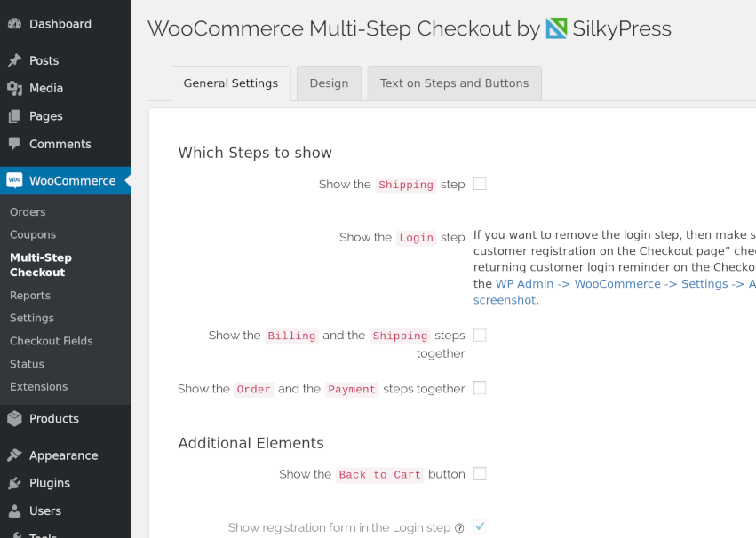
Task: Toggle Order and Payment steps together
Action: pos(480,388)
